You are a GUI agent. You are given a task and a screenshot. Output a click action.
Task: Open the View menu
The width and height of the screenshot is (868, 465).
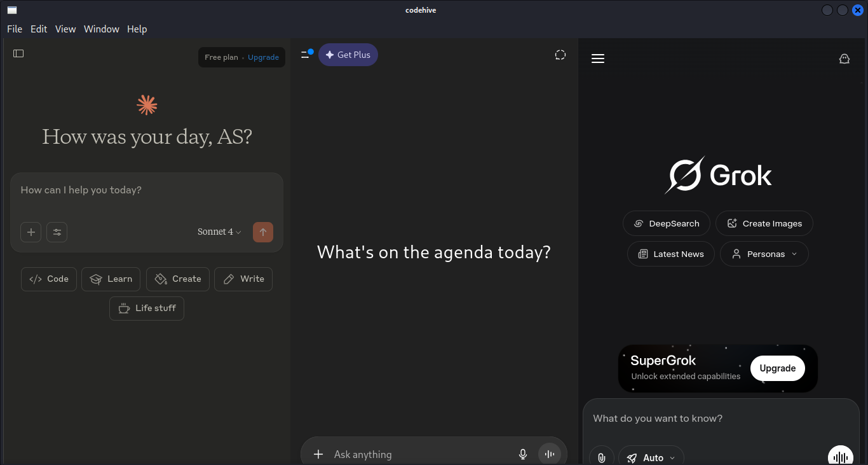[x=65, y=29]
